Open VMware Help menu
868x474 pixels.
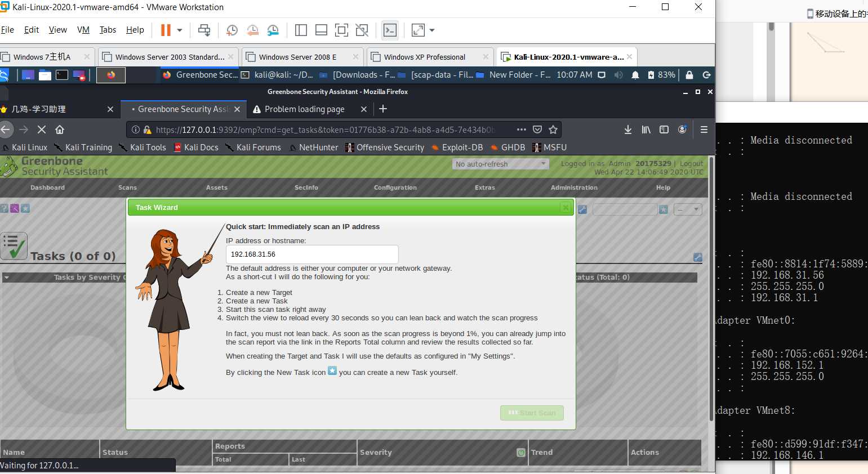135,30
